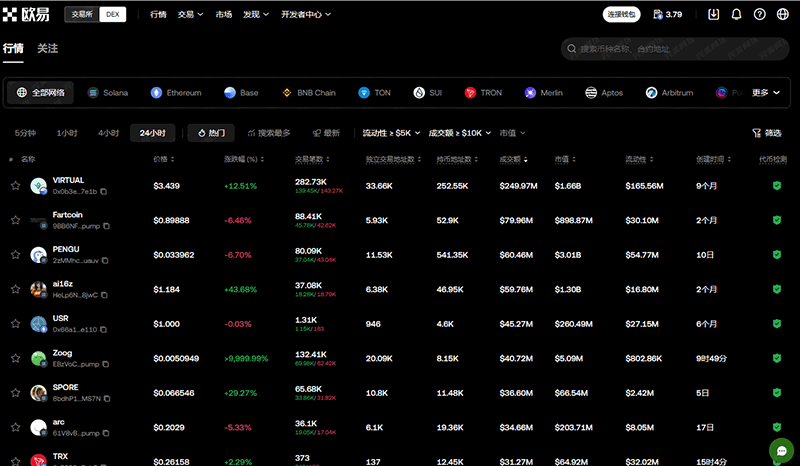Add Zoog to favorites star
Screen dimensions: 800x466
(15, 358)
